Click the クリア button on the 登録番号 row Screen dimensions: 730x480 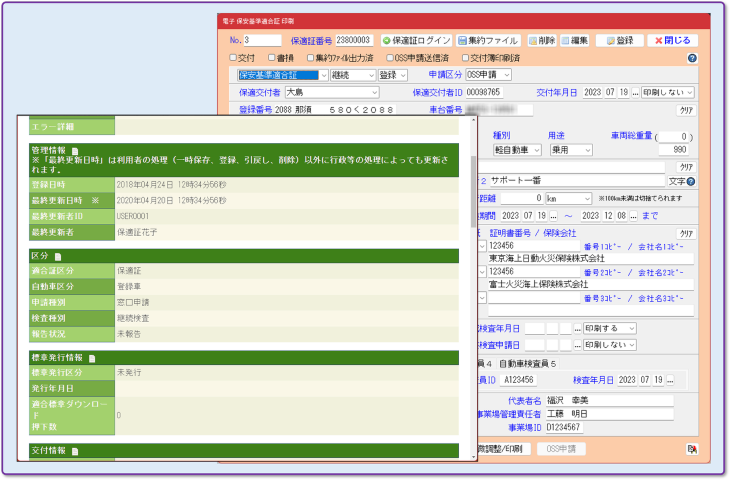[x=686, y=111]
